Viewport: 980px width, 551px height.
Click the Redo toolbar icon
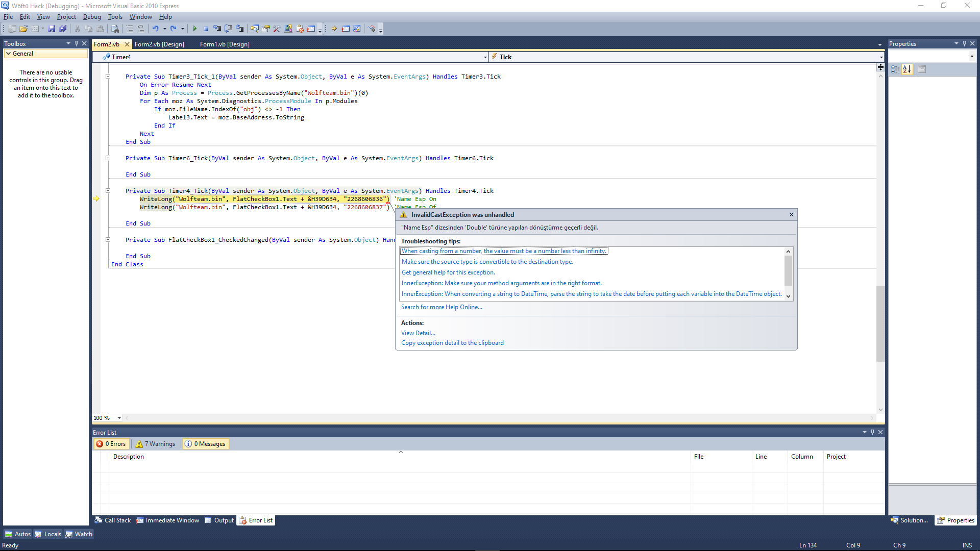(174, 29)
